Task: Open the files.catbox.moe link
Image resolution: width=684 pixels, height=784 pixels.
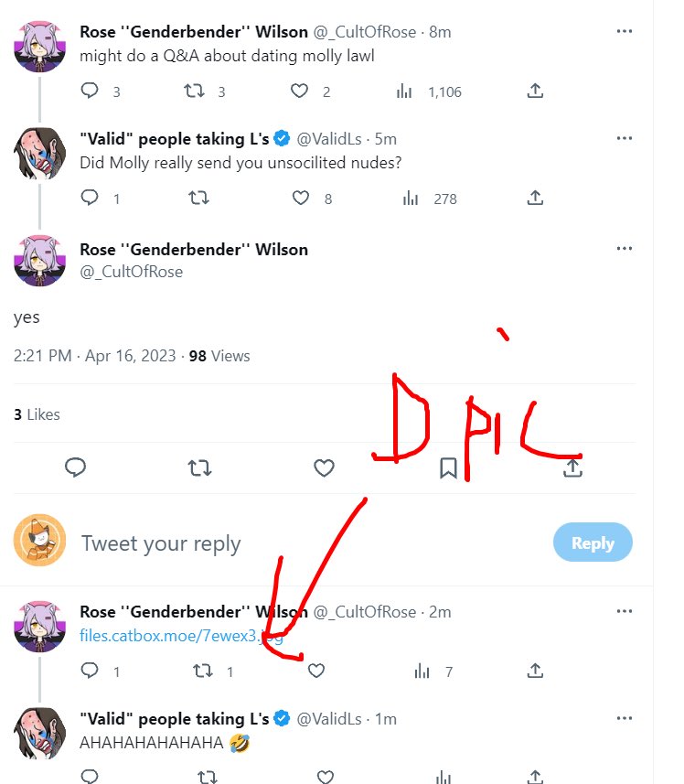Action: click(181, 636)
